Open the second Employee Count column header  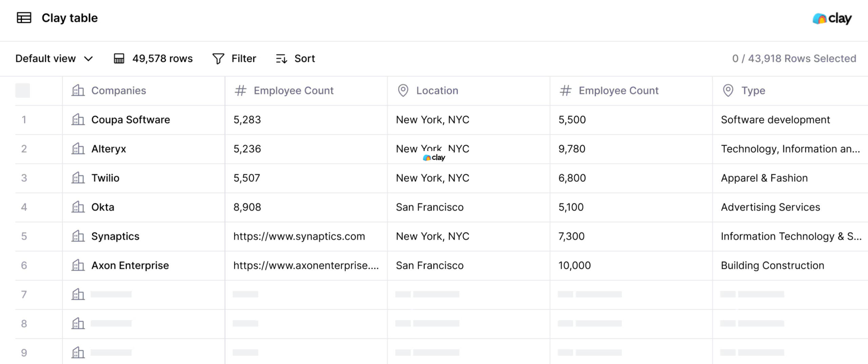click(x=618, y=90)
